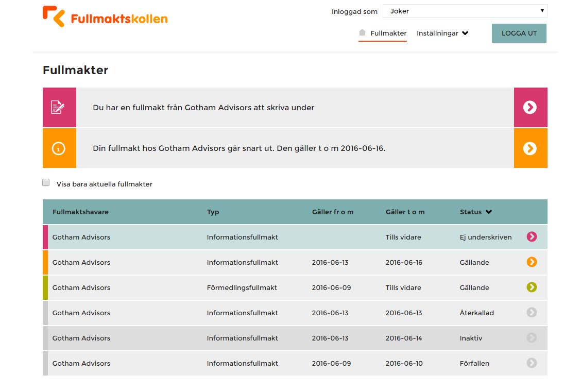The image size is (564, 392).
Task: Go to the Fullmakter tab
Action: coord(388,33)
